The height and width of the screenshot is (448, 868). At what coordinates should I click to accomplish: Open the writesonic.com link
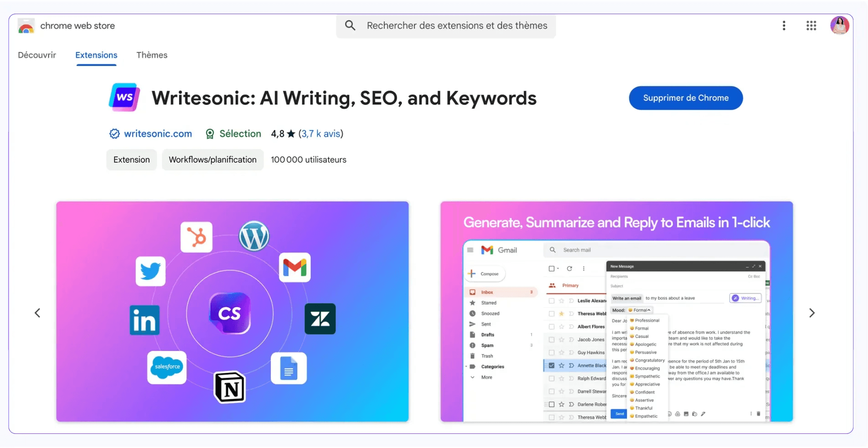pos(158,134)
